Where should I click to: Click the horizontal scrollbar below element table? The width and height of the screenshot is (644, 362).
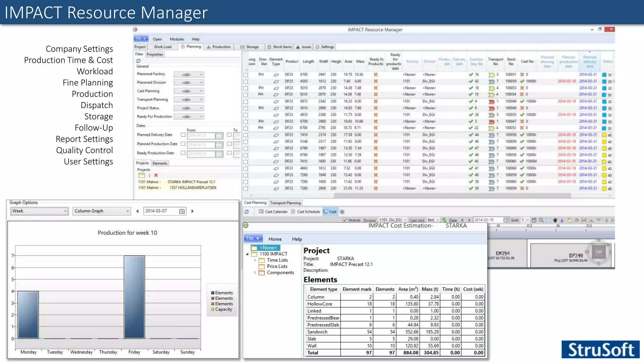(x=452, y=195)
